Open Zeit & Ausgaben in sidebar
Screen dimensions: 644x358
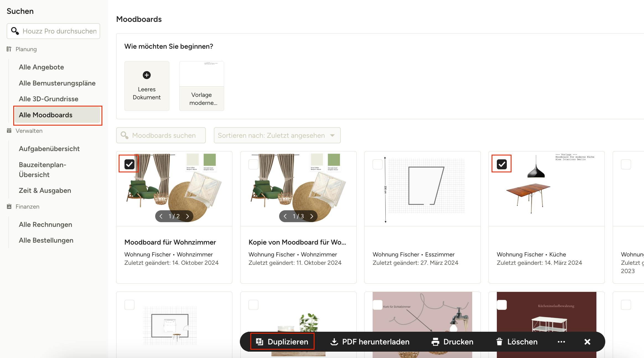click(45, 190)
